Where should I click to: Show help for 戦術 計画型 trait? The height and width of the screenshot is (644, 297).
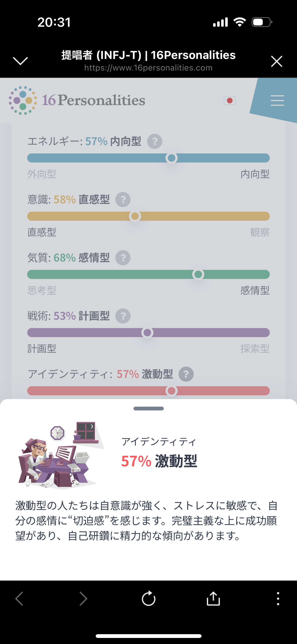point(123,316)
